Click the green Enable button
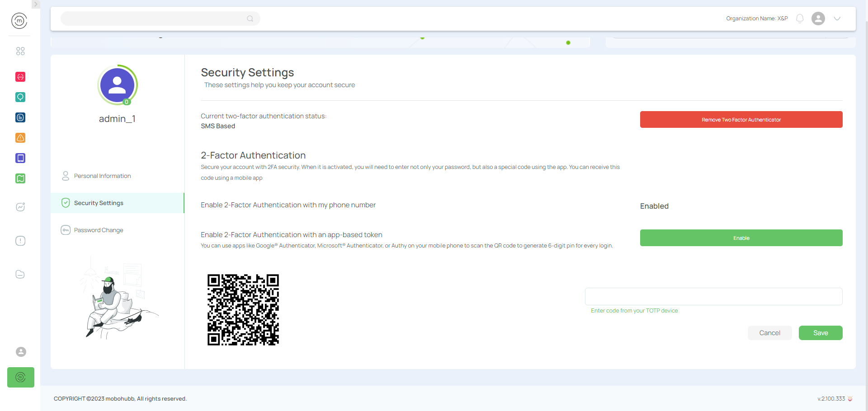The width and height of the screenshot is (868, 411). [x=741, y=238]
